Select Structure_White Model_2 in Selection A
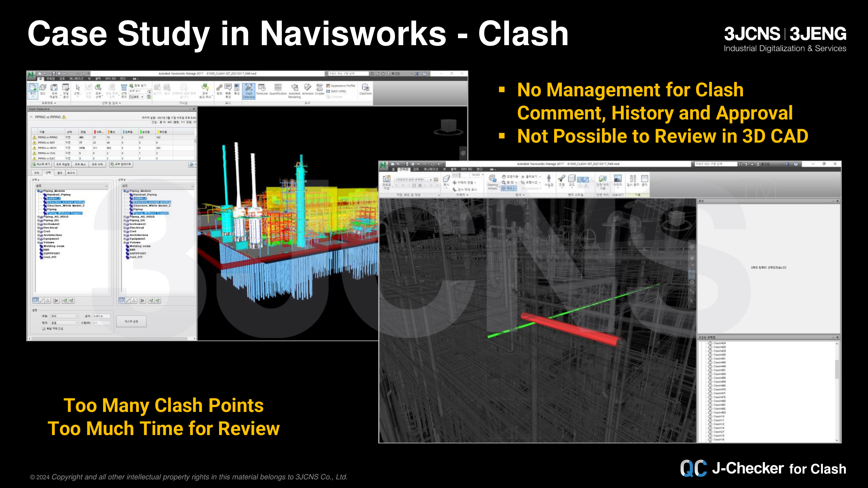The height and width of the screenshot is (488, 868). (66, 206)
